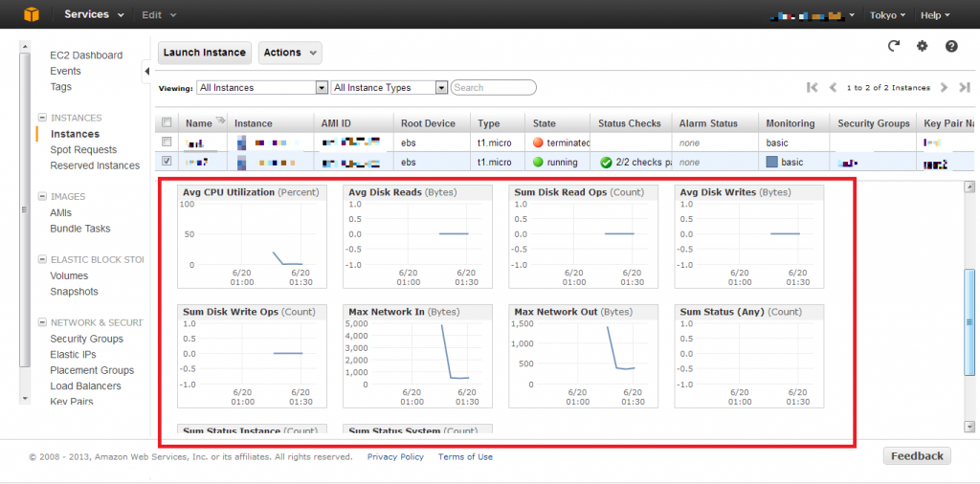Open the Avg Disk Reads graph
The height and width of the screenshot is (484, 980).
tap(417, 236)
